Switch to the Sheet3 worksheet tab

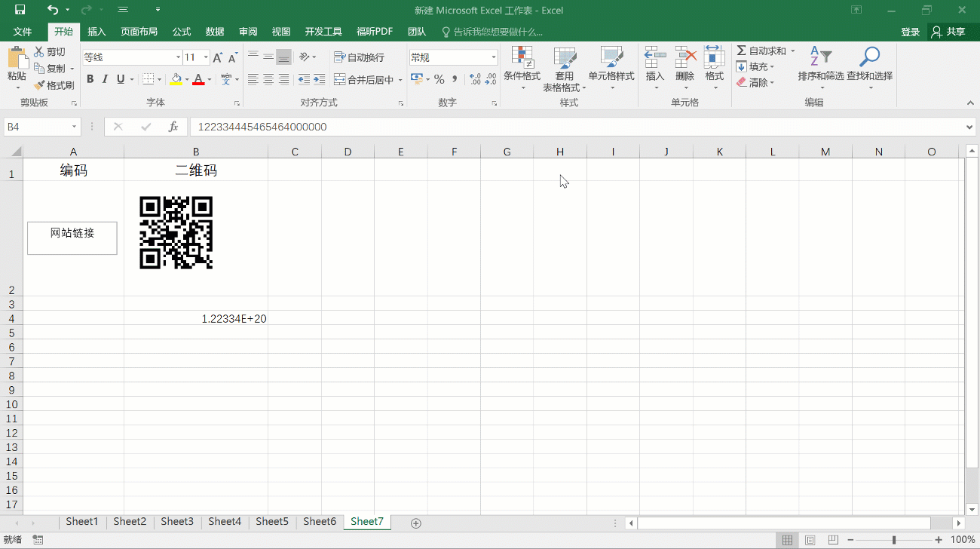(177, 521)
